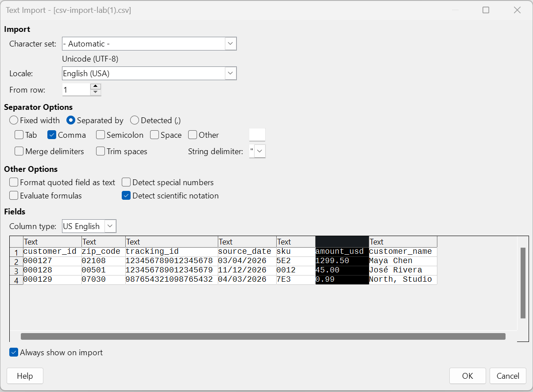This screenshot has width=533, height=392.
Task: Click the Other separator text field
Action: [x=257, y=135]
